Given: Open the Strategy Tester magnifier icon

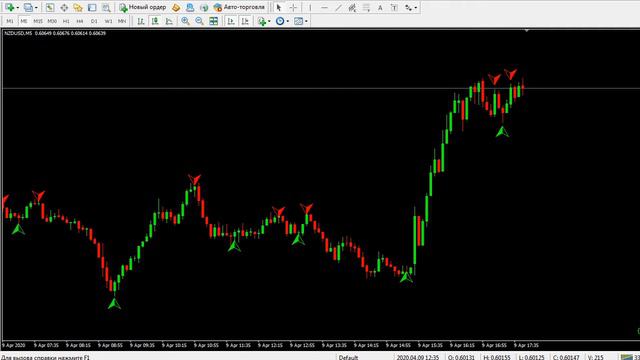Looking at the screenshot, I should point(106,7).
